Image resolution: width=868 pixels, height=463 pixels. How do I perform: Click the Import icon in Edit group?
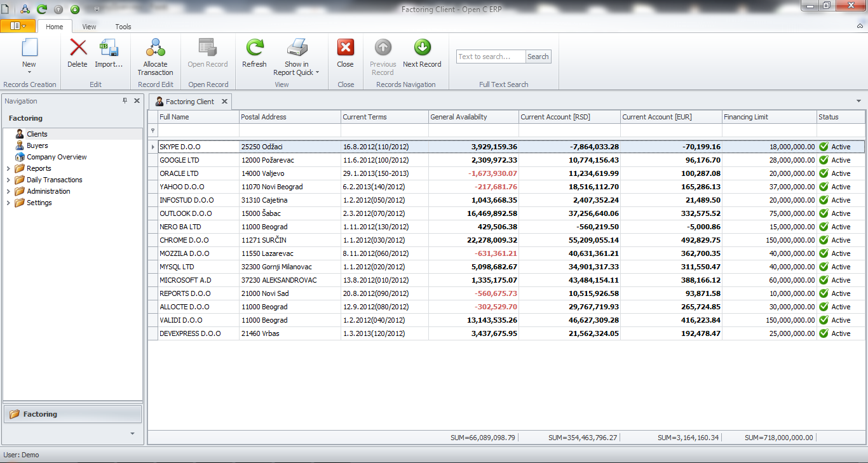tap(109, 48)
